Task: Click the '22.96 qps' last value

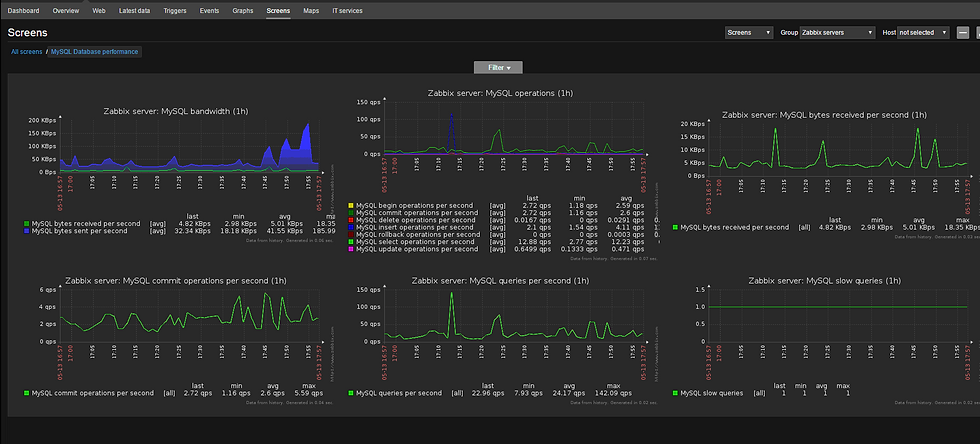Action: 488,393
